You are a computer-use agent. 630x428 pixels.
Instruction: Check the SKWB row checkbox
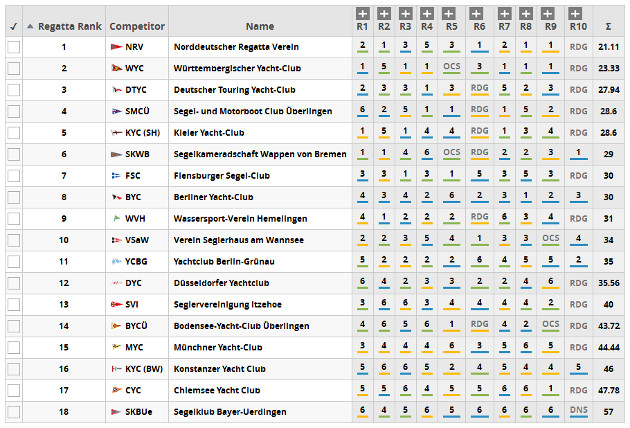click(14, 154)
